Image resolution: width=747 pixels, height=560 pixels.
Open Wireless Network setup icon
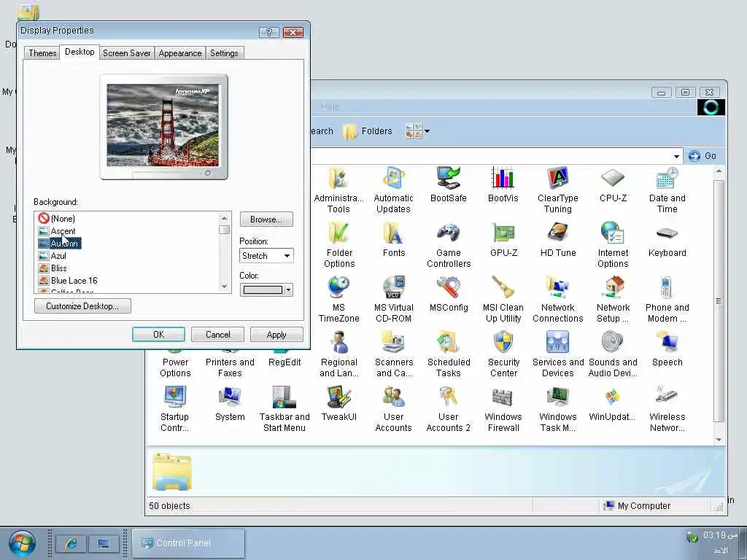(x=667, y=410)
